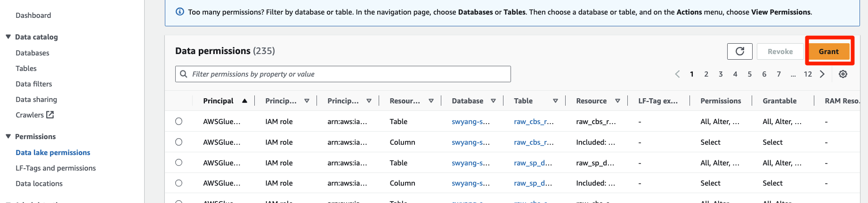The height and width of the screenshot is (203, 868).
Task: Collapse the Permissions section
Action: 8,136
